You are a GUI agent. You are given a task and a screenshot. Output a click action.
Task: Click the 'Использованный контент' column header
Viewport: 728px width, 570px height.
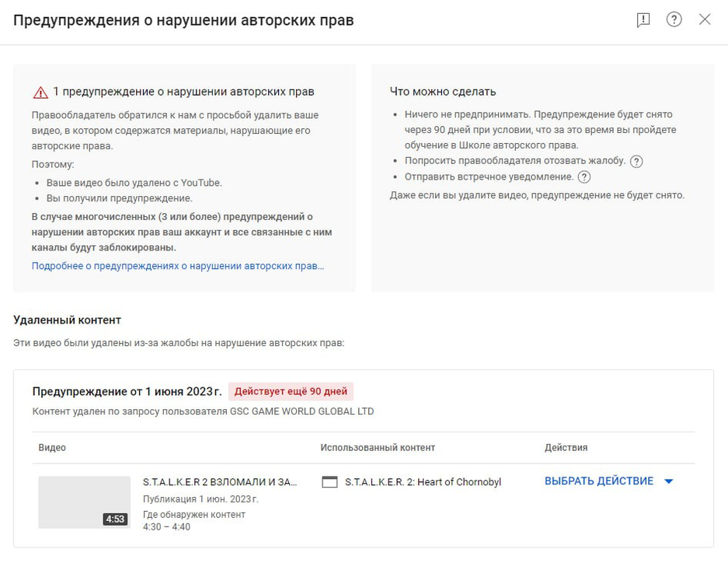click(378, 448)
